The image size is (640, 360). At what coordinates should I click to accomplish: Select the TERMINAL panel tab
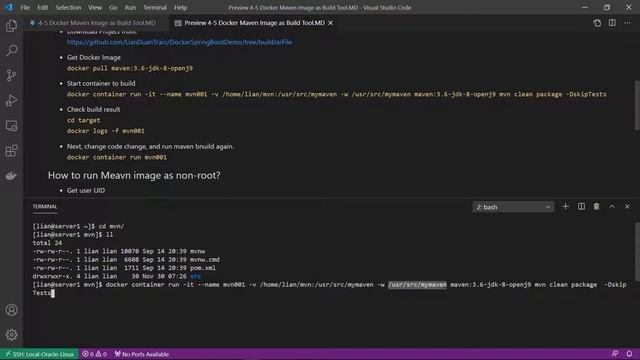tap(45, 207)
